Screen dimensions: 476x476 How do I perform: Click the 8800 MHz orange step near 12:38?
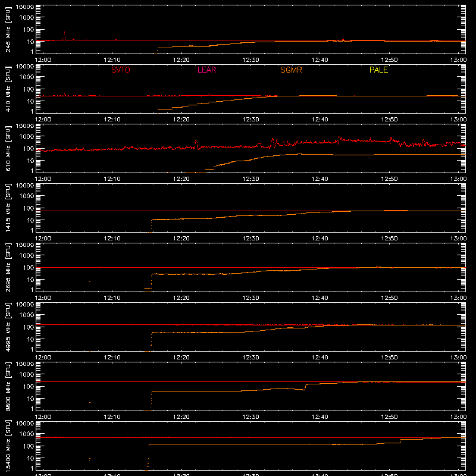tap(305, 387)
